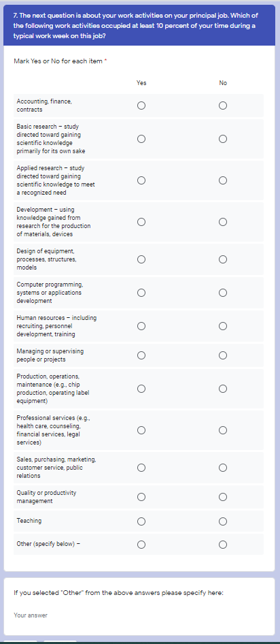Select Yes for Design of equipment
The image size is (280, 644).
point(141,259)
